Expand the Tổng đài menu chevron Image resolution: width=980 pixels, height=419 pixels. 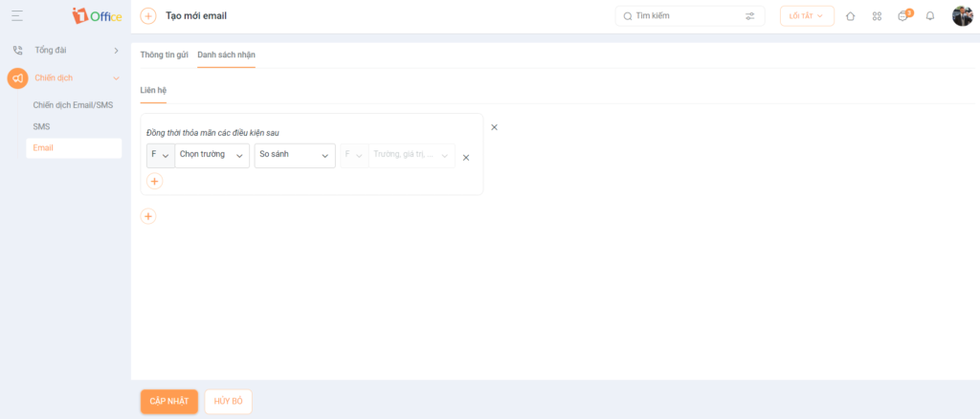click(116, 51)
